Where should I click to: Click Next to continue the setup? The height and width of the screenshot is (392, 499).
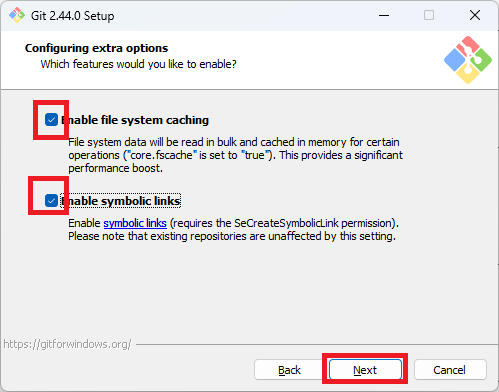[365, 370]
